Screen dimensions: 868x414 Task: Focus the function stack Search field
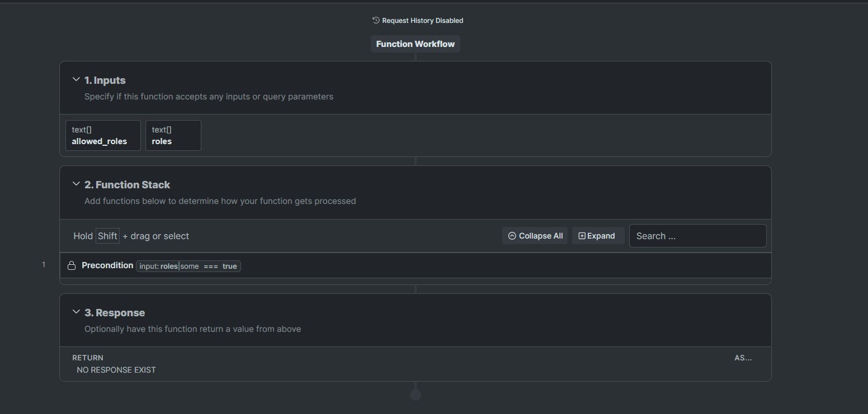coord(697,236)
